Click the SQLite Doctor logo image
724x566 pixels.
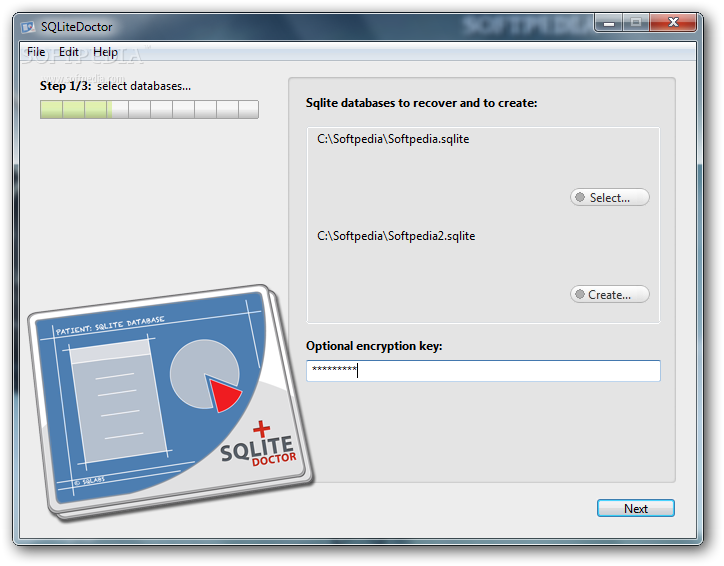point(171,402)
